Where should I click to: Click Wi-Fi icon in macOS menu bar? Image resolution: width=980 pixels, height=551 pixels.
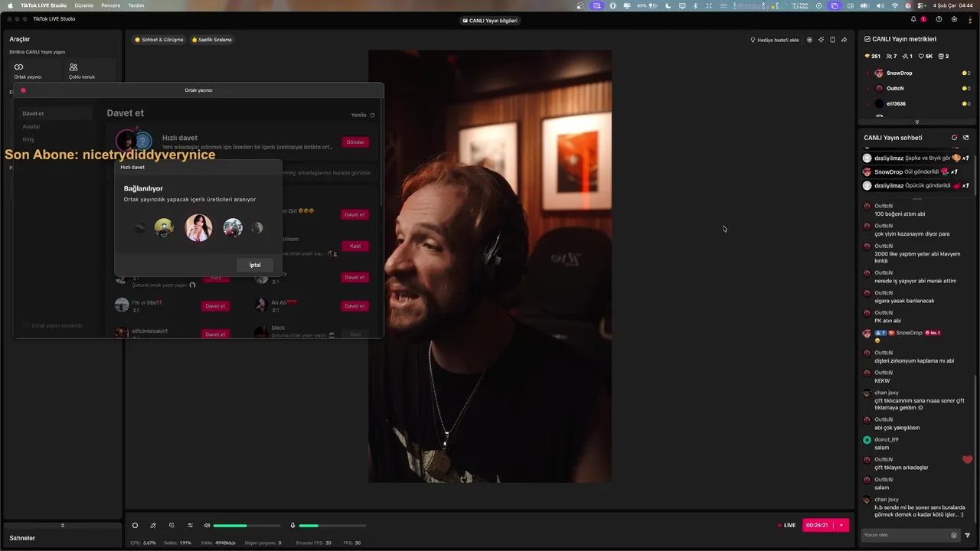tap(894, 5)
